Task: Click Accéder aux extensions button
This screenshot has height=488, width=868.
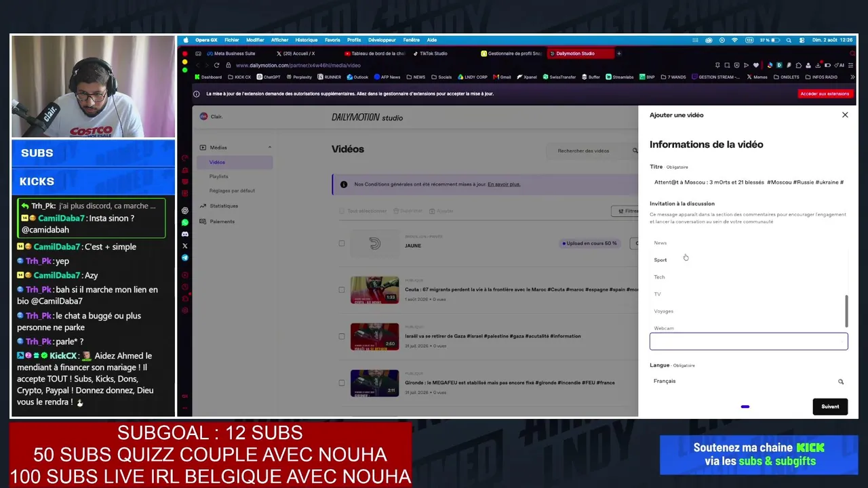Action: (x=824, y=94)
